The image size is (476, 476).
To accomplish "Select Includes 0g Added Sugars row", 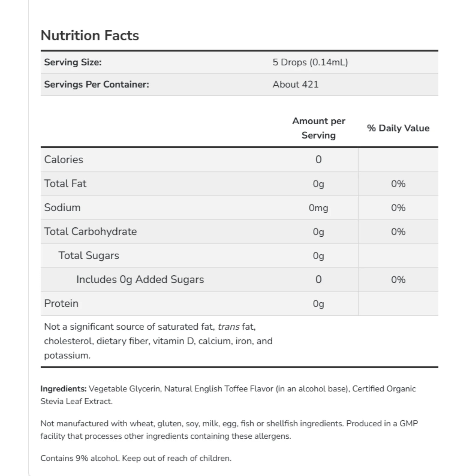I will [x=239, y=280].
